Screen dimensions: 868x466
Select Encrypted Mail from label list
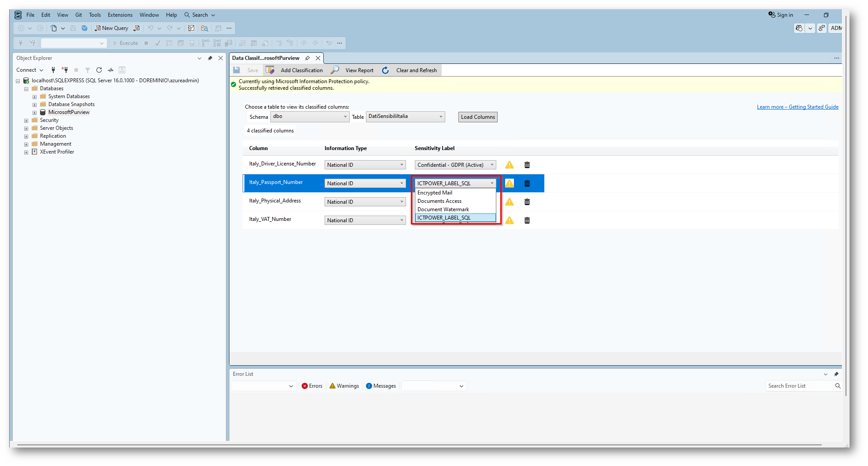[435, 193]
